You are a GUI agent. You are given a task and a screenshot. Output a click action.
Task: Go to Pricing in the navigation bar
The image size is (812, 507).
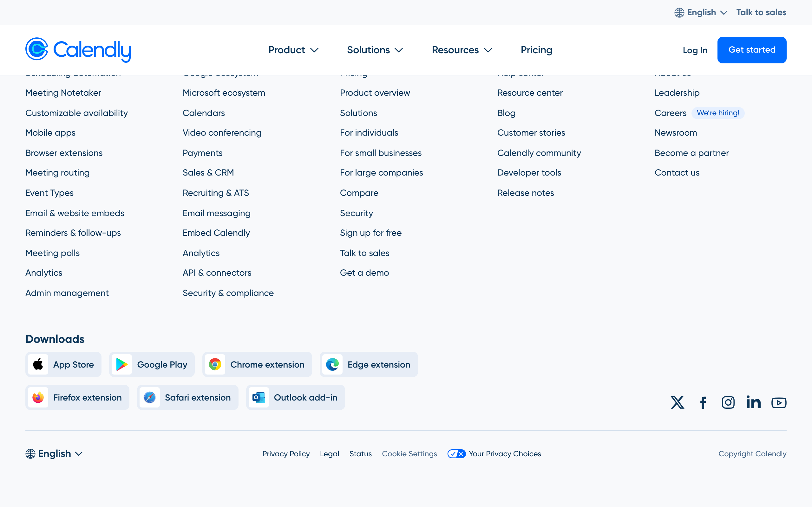point(536,50)
